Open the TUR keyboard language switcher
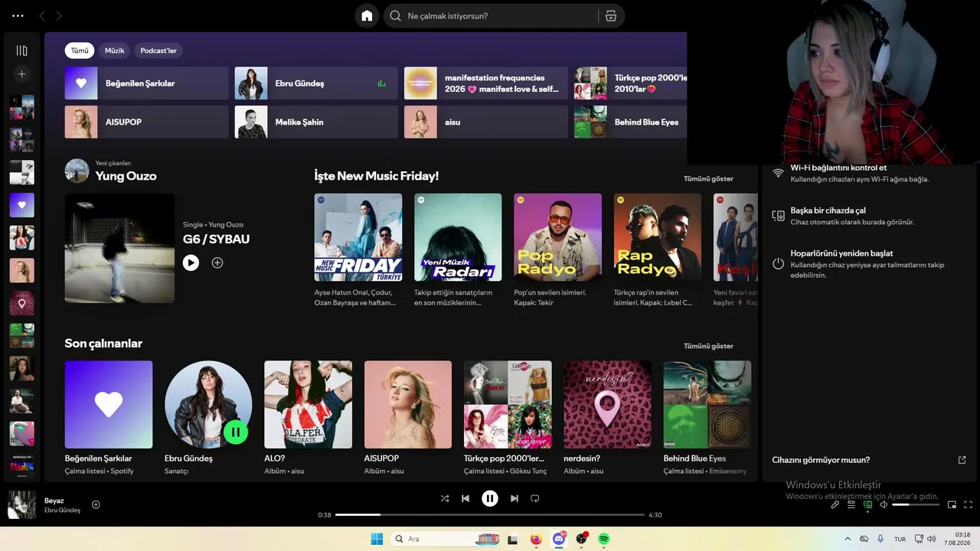Image resolution: width=980 pixels, height=551 pixels. (x=900, y=539)
